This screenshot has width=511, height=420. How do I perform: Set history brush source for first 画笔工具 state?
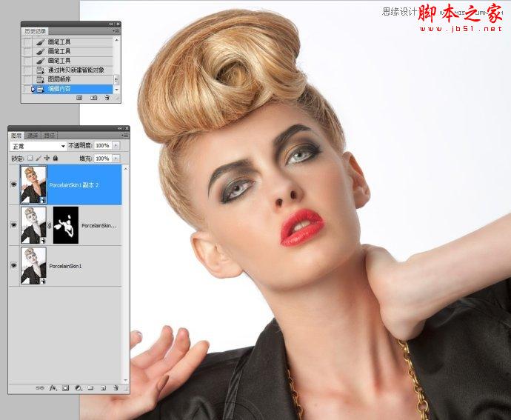27,41
